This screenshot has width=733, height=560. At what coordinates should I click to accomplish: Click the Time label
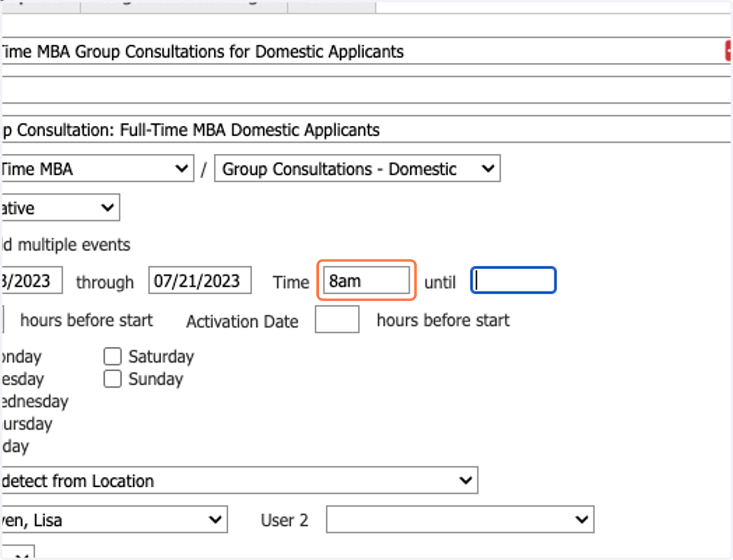click(291, 282)
